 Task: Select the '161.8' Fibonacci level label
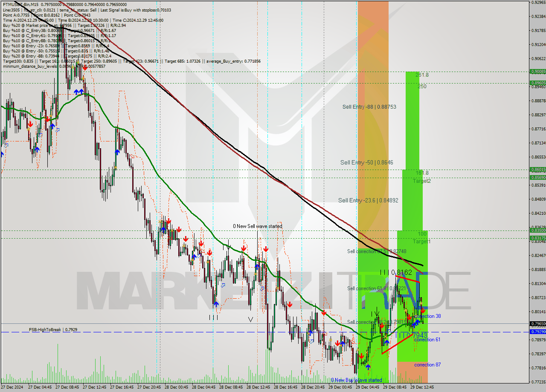pyautogui.click(x=422, y=173)
